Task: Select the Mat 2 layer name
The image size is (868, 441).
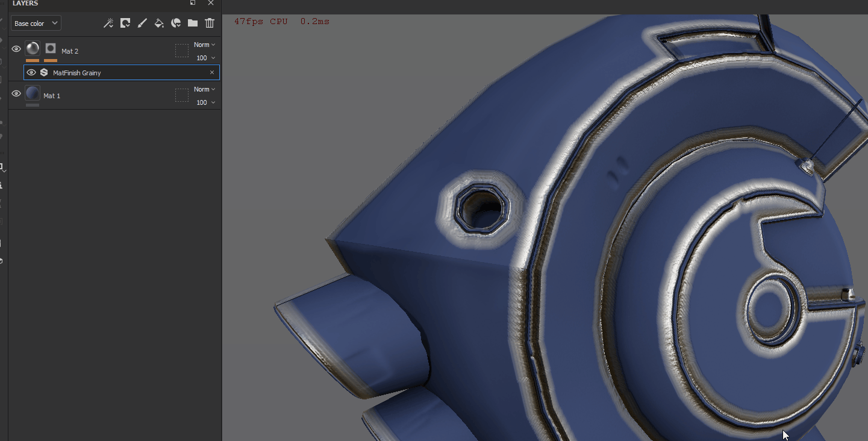Action: coord(70,51)
